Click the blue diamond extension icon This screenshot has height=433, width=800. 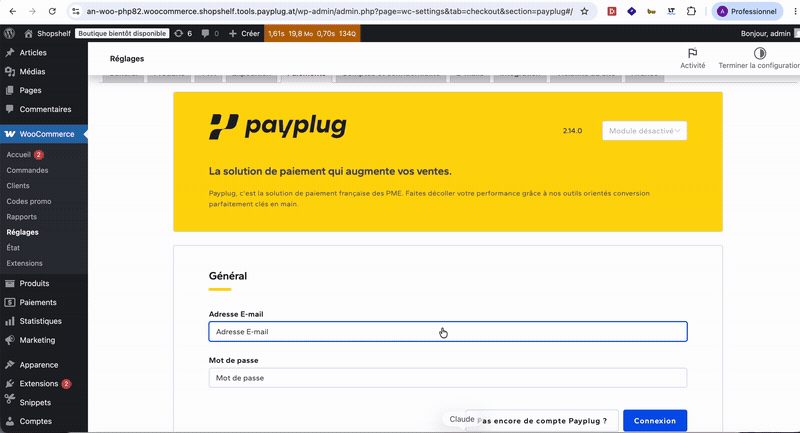tap(632, 11)
